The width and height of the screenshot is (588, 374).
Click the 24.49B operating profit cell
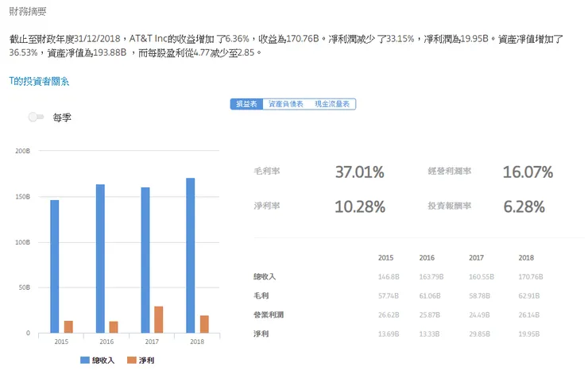[x=479, y=315]
